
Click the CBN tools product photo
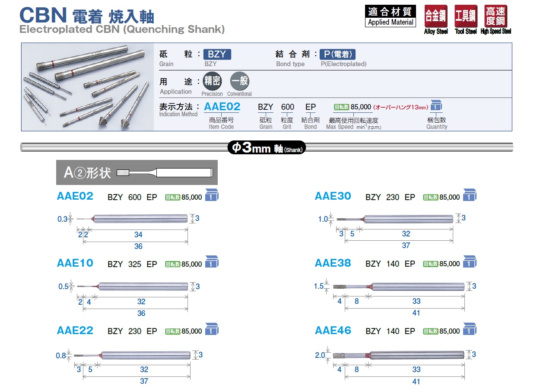tap(88, 87)
